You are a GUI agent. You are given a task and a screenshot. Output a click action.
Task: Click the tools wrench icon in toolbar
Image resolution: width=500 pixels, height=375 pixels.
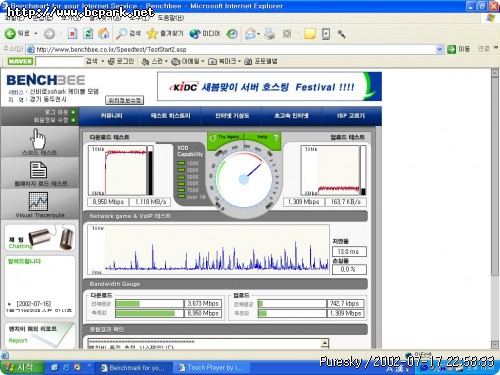point(341,34)
